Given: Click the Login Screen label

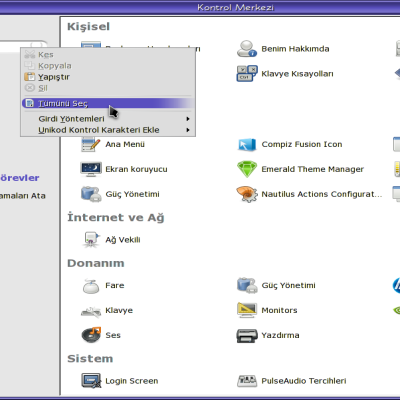Looking at the screenshot, I should pos(132,381).
